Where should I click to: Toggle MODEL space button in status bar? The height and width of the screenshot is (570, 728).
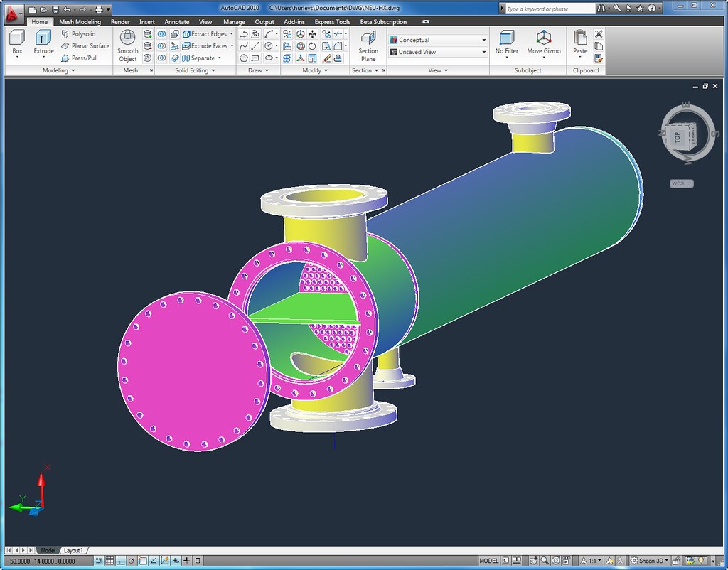pos(489,561)
